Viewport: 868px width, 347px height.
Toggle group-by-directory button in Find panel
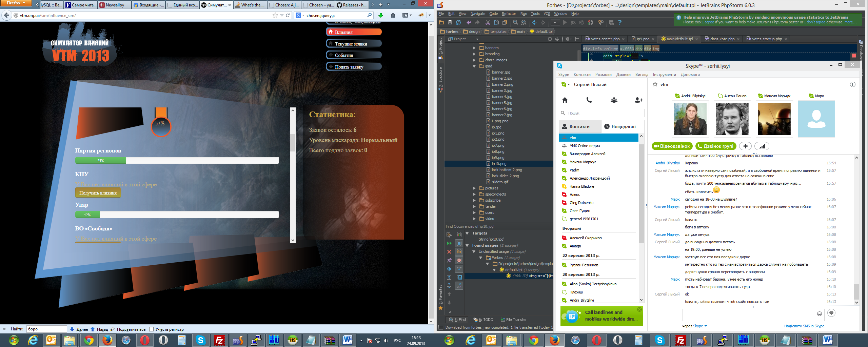click(x=459, y=252)
